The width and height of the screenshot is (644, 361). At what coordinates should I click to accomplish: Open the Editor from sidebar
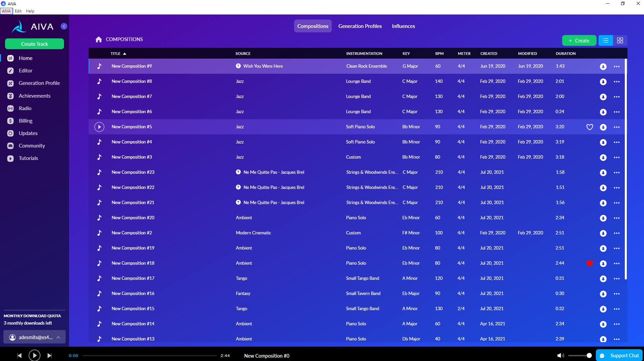[x=26, y=71]
